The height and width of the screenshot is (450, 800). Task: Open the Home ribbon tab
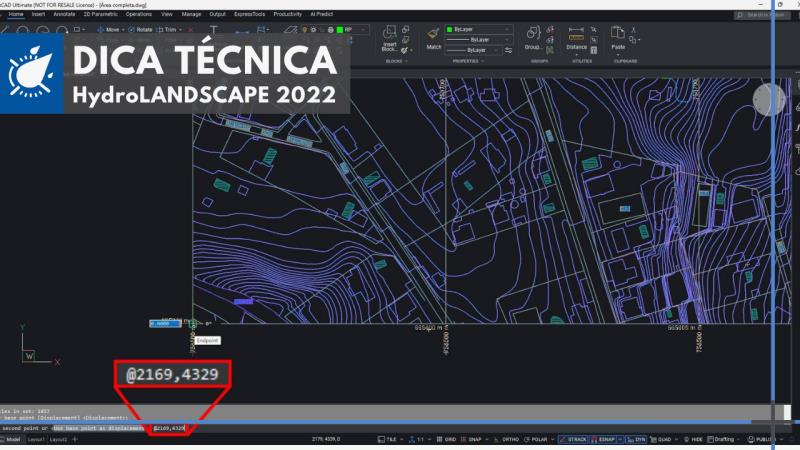click(16, 14)
